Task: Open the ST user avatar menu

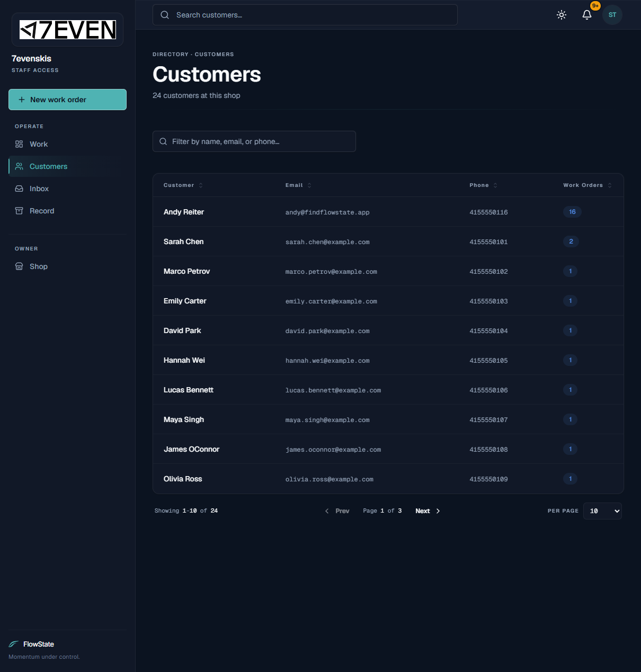Action: (x=612, y=15)
